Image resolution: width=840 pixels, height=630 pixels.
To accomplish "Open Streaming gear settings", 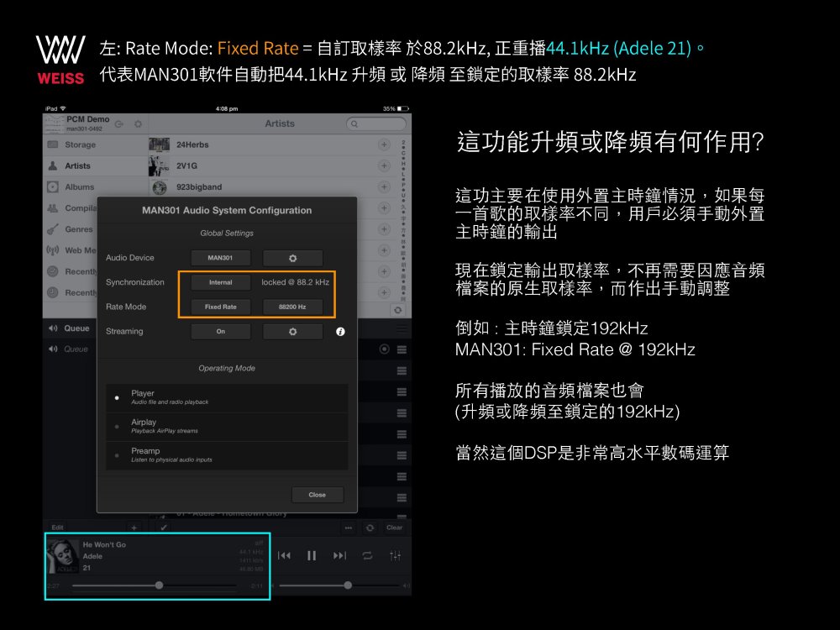I will (292, 332).
